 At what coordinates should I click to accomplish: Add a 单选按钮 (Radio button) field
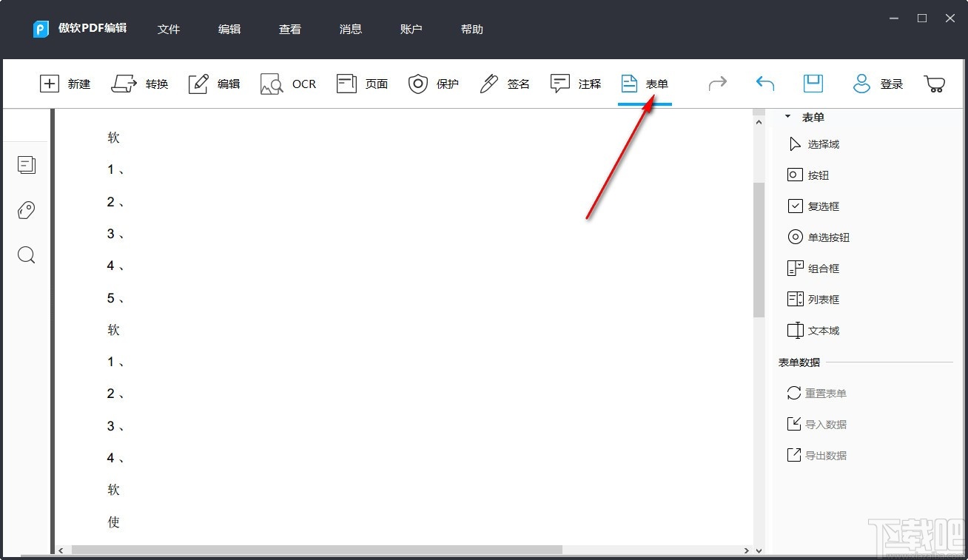(819, 237)
